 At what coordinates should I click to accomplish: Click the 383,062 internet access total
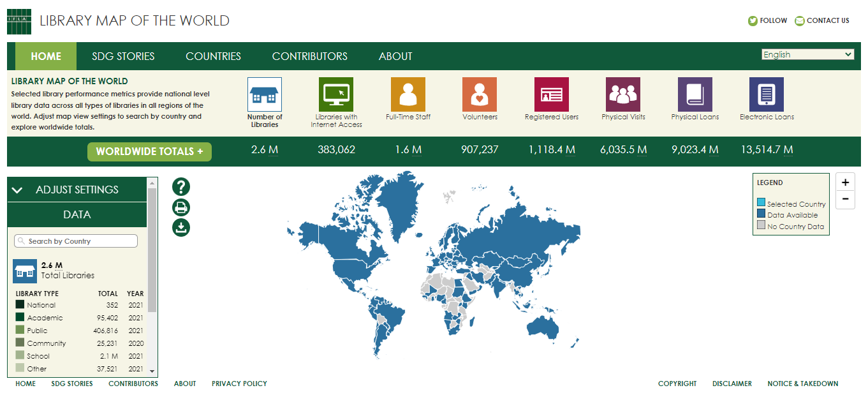click(336, 150)
